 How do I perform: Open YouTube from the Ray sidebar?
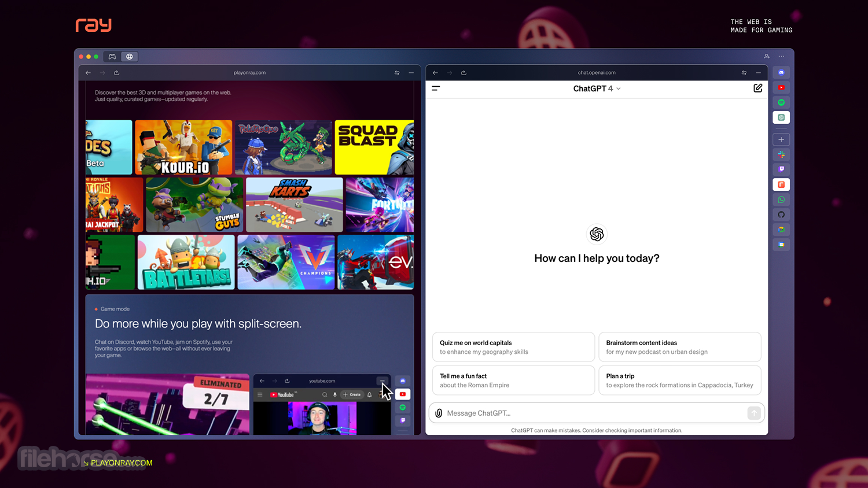(781, 87)
